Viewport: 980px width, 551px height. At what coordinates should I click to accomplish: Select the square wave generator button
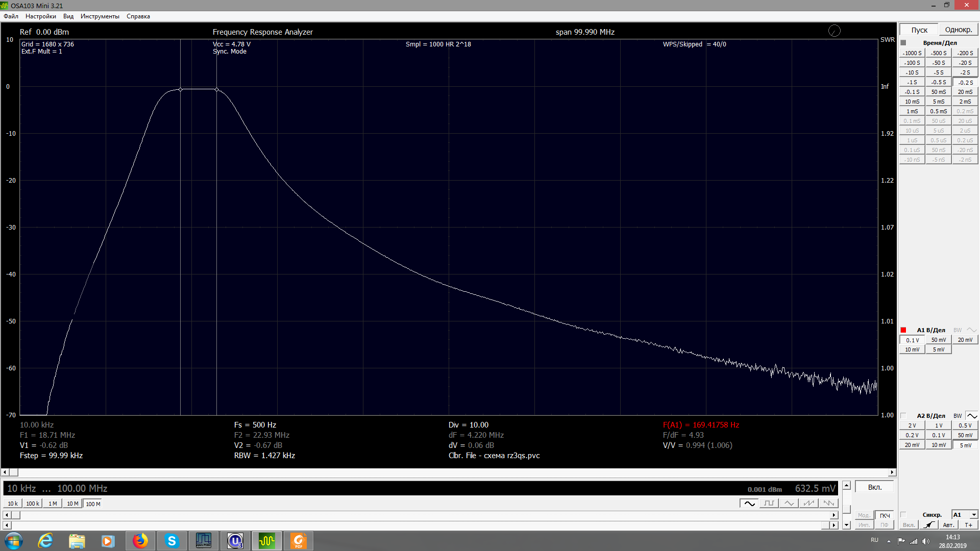point(769,504)
